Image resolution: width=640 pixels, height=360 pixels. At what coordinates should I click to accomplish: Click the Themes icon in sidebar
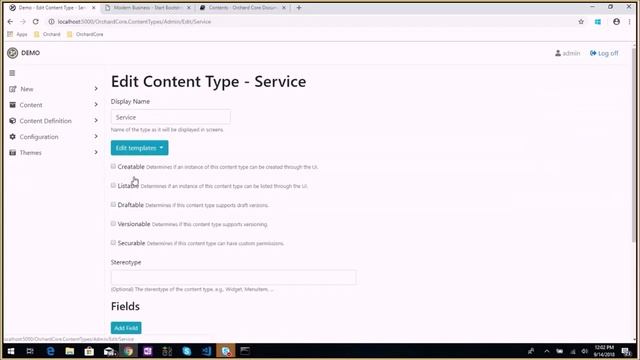pos(13,153)
